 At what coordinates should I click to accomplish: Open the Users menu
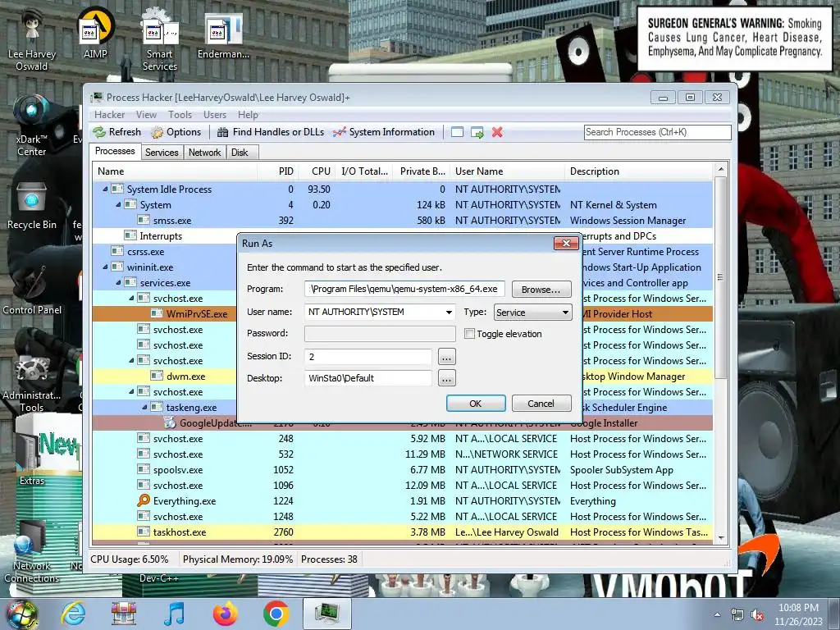pyautogui.click(x=215, y=115)
